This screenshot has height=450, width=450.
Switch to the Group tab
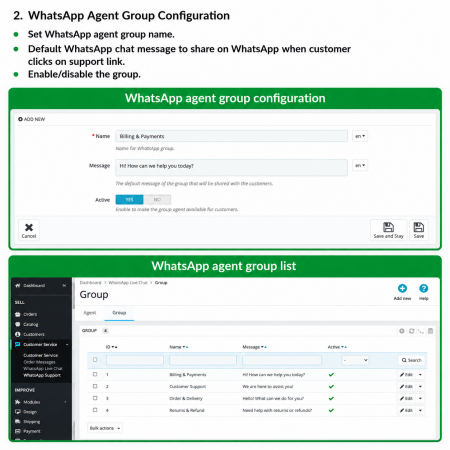click(119, 313)
